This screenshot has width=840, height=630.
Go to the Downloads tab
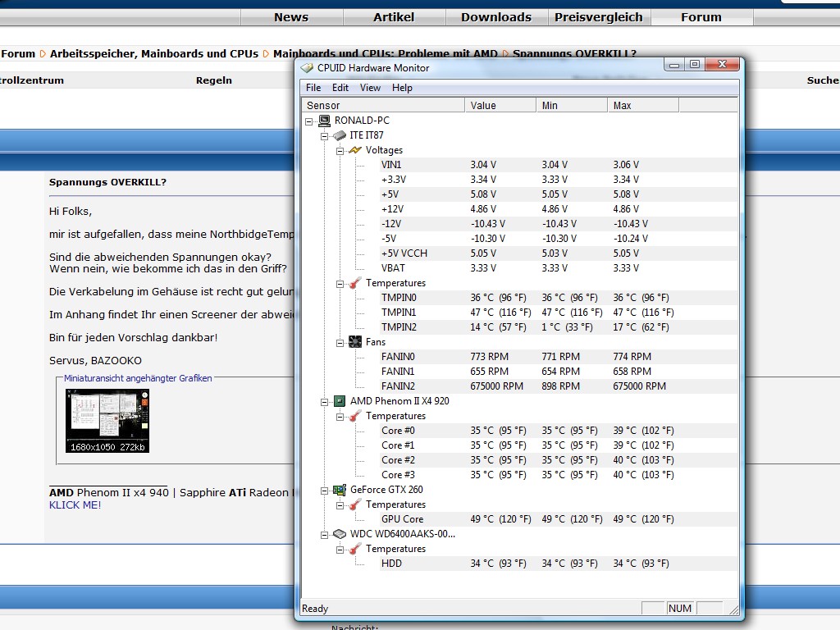pyautogui.click(x=496, y=17)
